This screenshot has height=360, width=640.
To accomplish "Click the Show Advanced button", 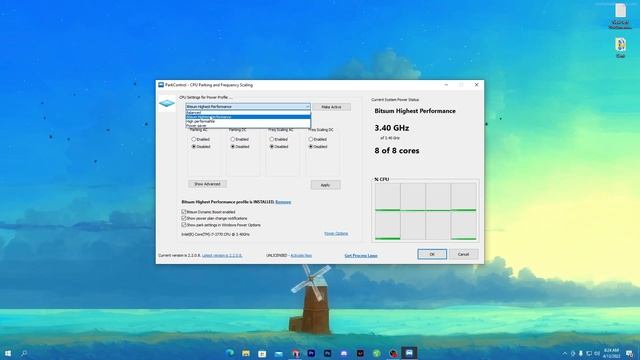I will pyautogui.click(x=207, y=184).
